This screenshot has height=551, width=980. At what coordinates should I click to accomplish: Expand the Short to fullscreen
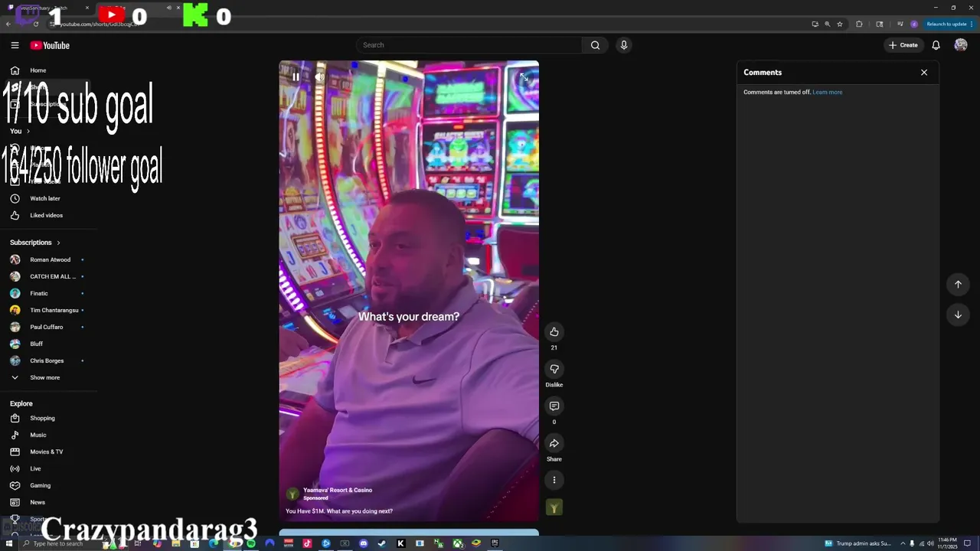tap(524, 77)
